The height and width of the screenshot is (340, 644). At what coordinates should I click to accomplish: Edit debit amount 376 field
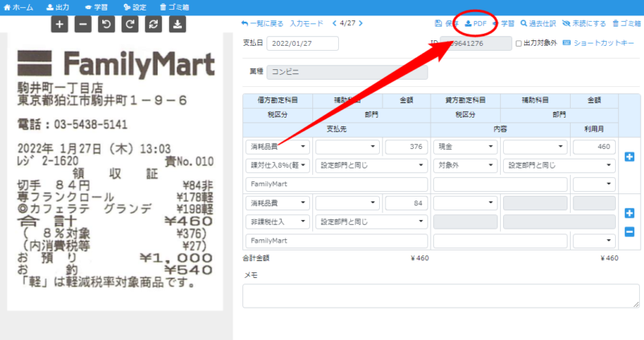click(x=407, y=147)
